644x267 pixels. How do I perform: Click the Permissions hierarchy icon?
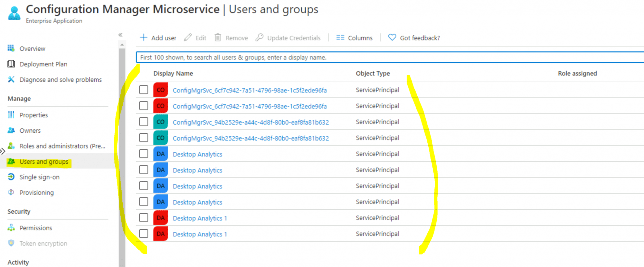11,228
